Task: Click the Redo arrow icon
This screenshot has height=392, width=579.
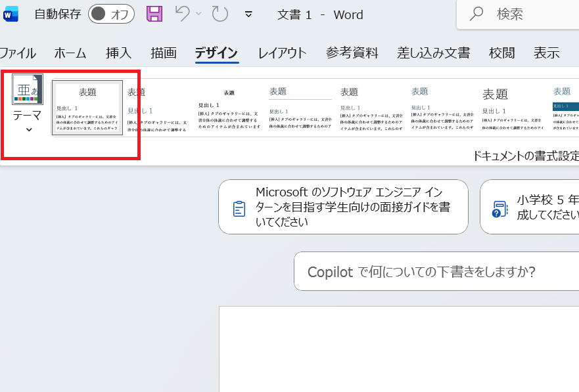Action: [x=220, y=14]
